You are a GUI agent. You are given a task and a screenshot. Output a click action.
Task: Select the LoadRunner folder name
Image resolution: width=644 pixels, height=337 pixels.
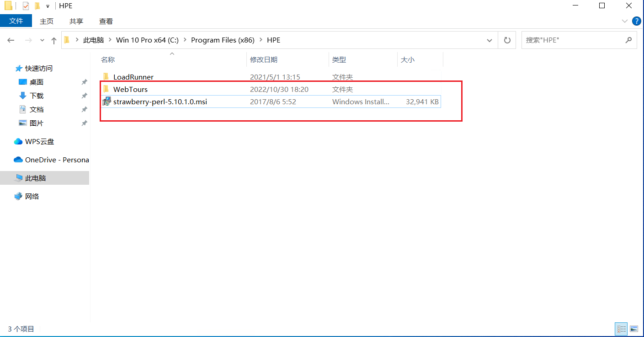pyautogui.click(x=133, y=77)
